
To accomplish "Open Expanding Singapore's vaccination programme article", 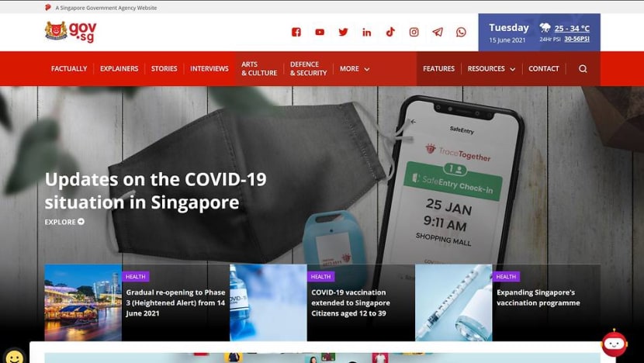I will 538,298.
